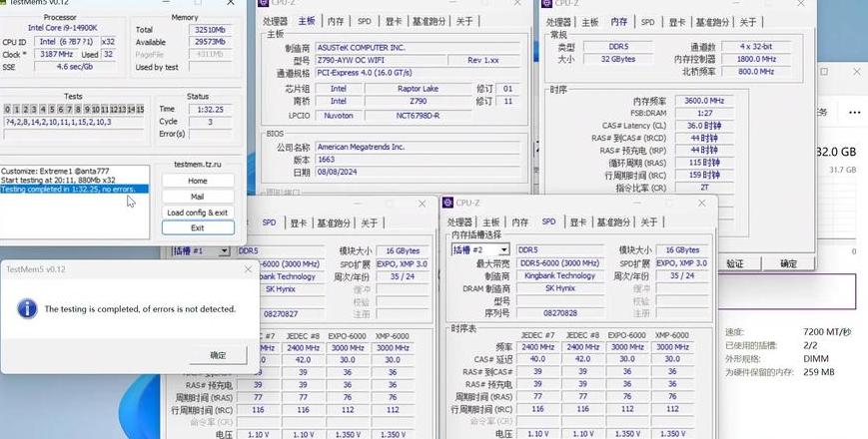This screenshot has width=868, height=439.
Task: Click Total memory value 32510Mb
Action: click(211, 29)
